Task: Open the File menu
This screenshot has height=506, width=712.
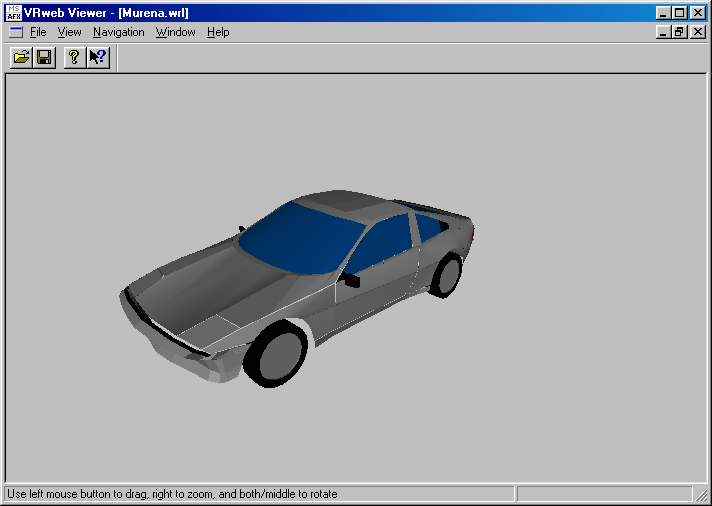Action: click(x=38, y=32)
